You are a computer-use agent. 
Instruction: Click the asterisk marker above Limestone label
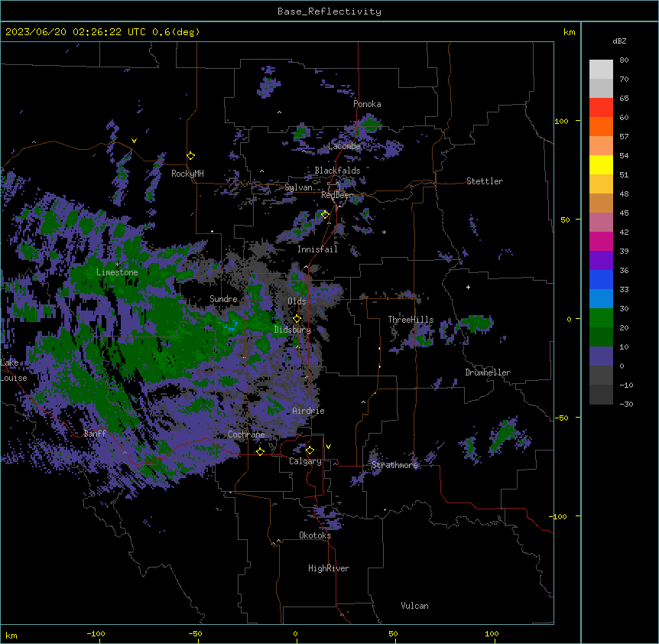pyautogui.click(x=118, y=265)
